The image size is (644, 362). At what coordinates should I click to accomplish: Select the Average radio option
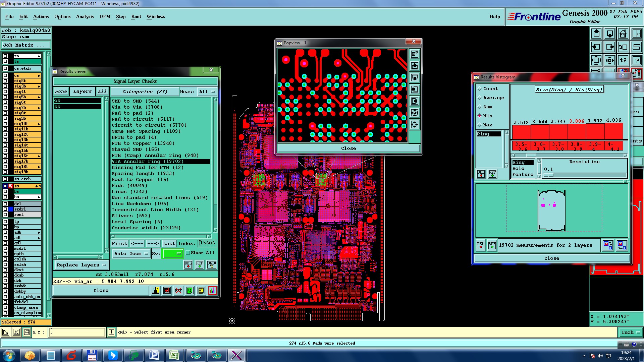[x=480, y=98]
